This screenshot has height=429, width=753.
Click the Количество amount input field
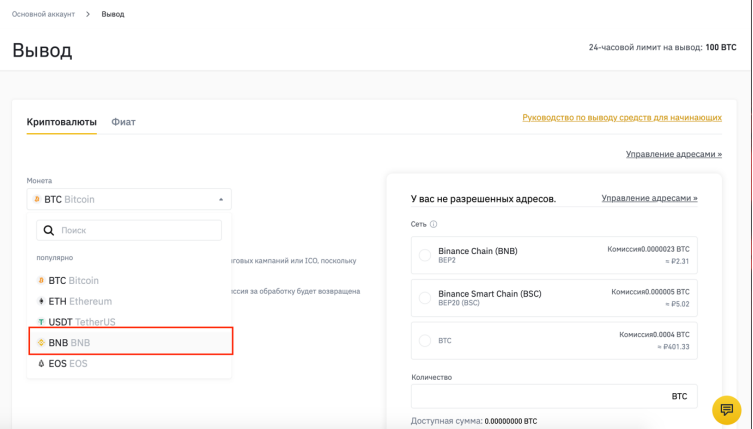554,396
